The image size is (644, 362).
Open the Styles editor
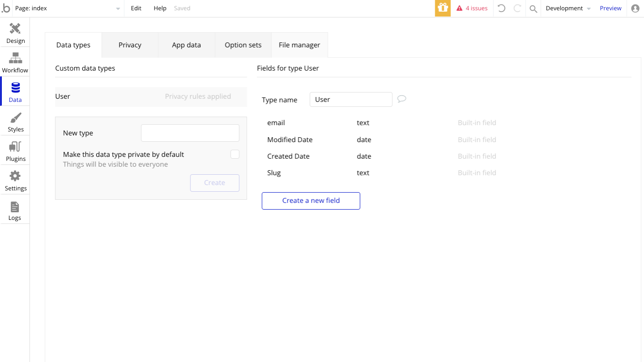[15, 121]
